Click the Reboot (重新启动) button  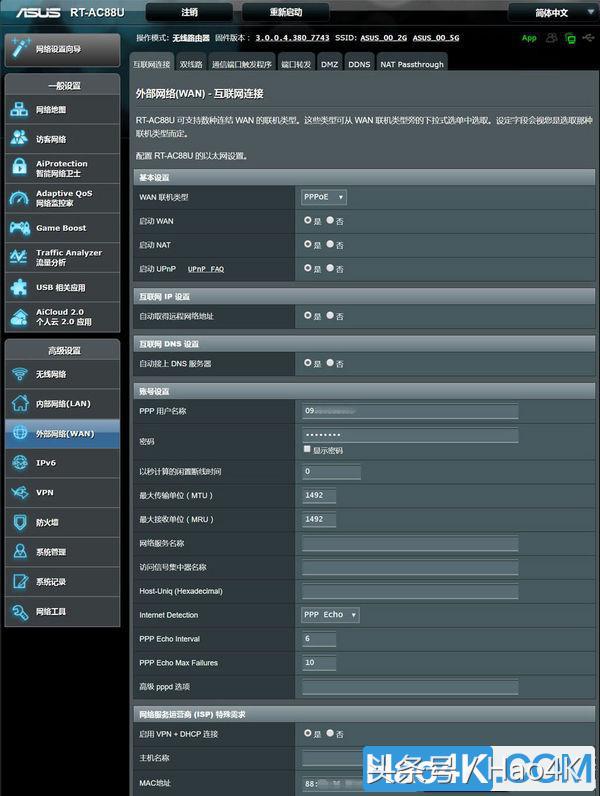coord(286,12)
